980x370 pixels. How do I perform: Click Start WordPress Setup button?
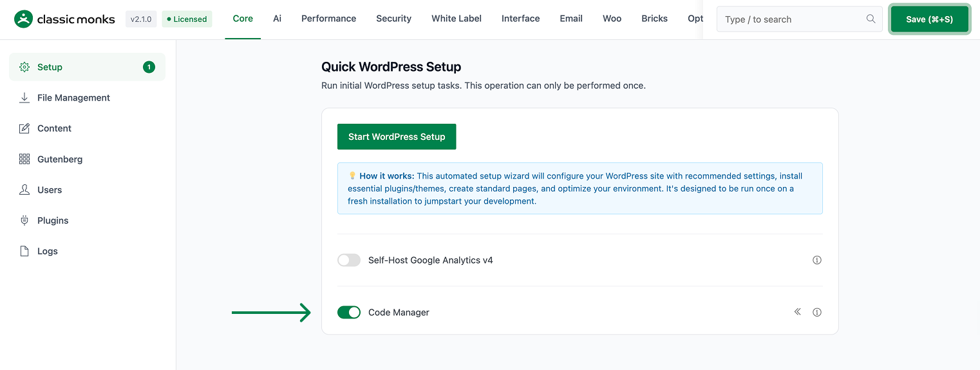397,137
